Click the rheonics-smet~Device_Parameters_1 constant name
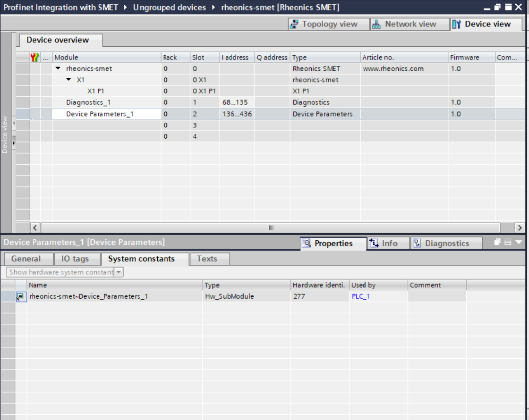The image size is (529, 420). [89, 296]
